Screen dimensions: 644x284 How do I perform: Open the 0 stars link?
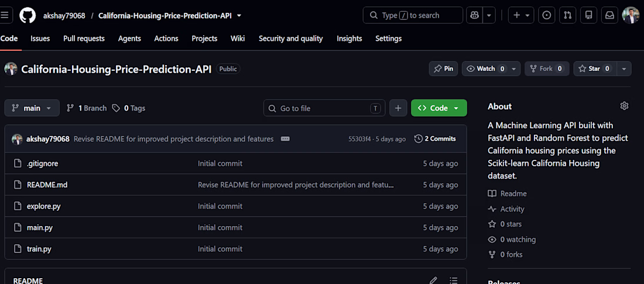click(505, 224)
